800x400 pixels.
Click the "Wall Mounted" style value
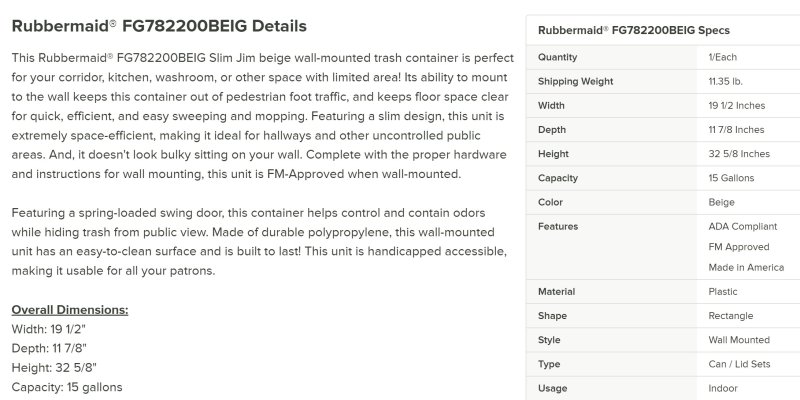740,340
